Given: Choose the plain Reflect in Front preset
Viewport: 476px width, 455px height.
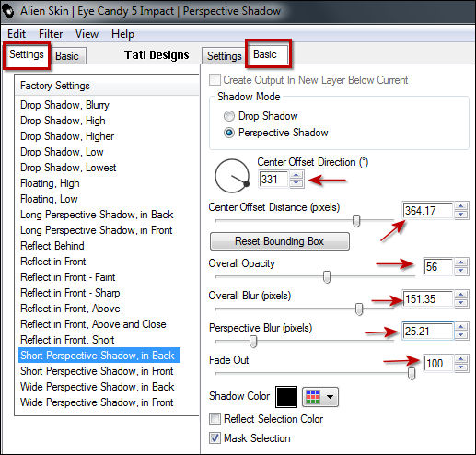Looking at the screenshot, I should point(53,262).
